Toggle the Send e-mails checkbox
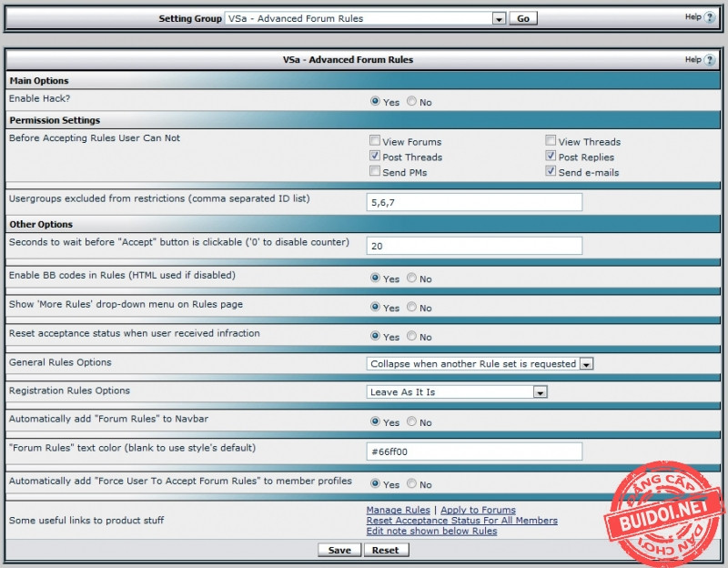This screenshot has width=728, height=568. pyautogui.click(x=551, y=171)
